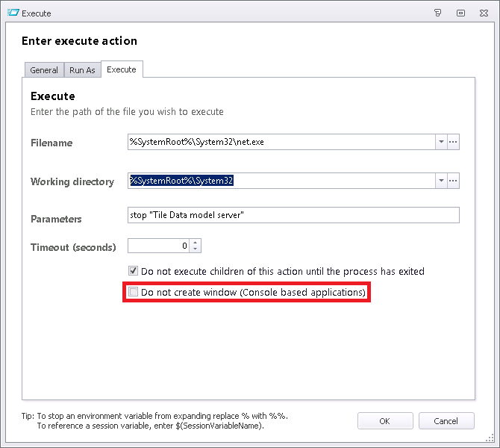The width and height of the screenshot is (500, 448).
Task: Open the Run As tab
Action: (x=82, y=70)
